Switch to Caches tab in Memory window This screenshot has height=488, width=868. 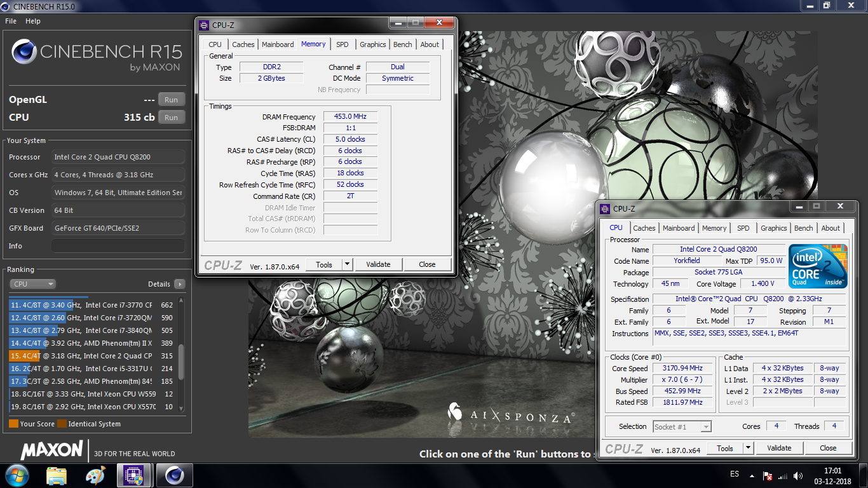243,44
